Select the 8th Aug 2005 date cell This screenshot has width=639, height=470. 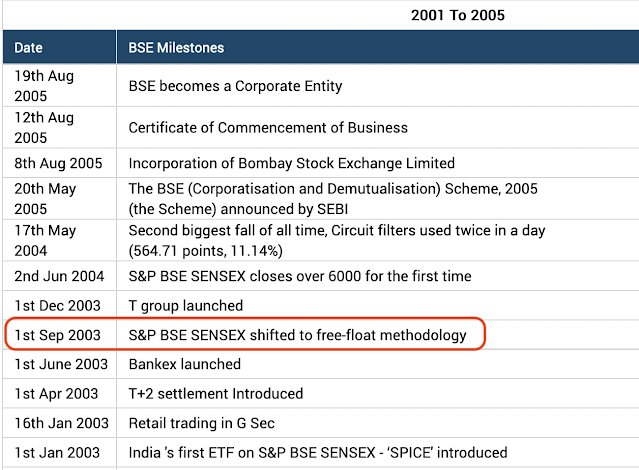pyautogui.click(x=58, y=163)
